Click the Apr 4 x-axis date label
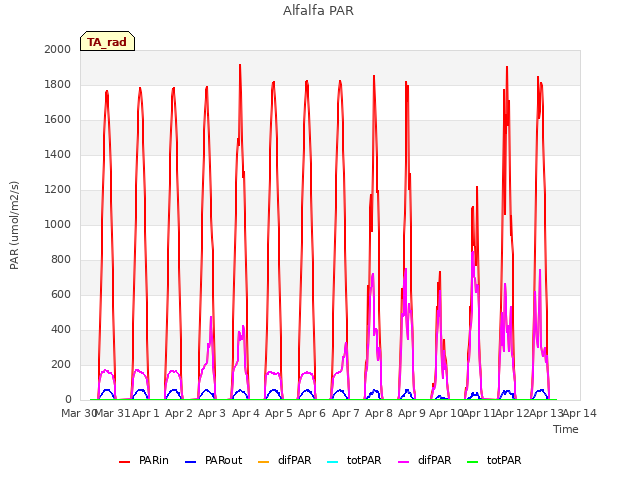The image size is (640, 480). (246, 413)
